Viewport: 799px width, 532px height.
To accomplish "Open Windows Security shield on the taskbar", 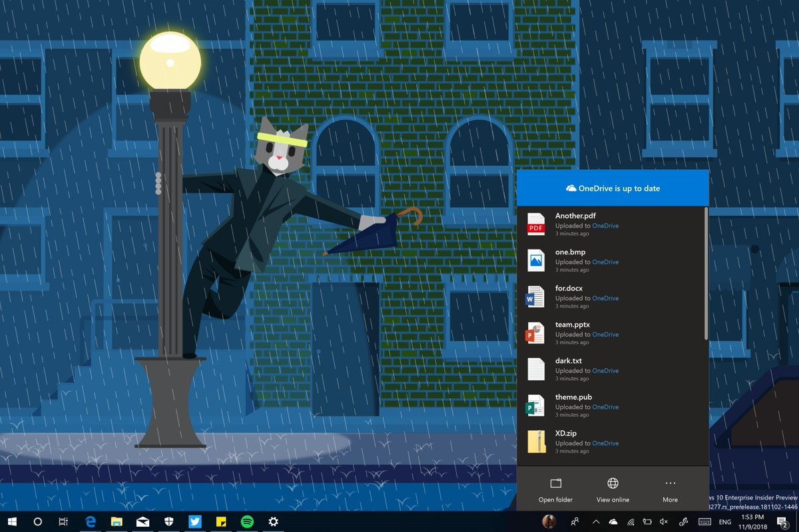I will [168, 521].
